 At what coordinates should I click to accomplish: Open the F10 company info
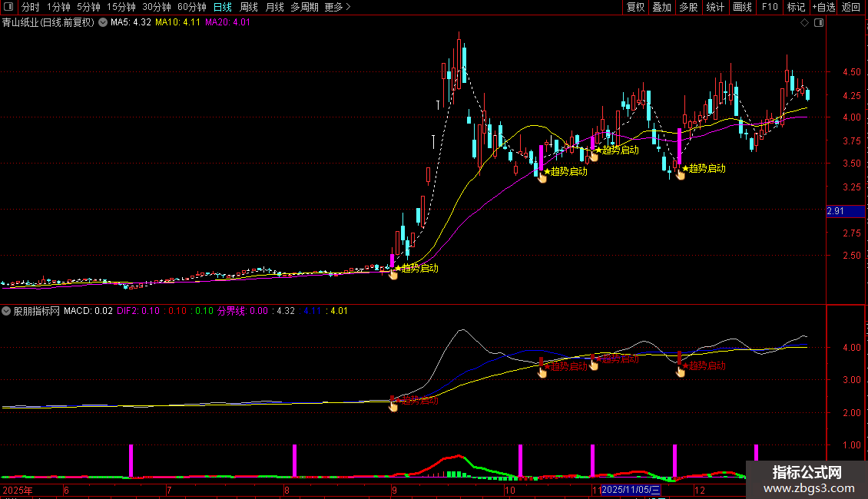point(770,7)
